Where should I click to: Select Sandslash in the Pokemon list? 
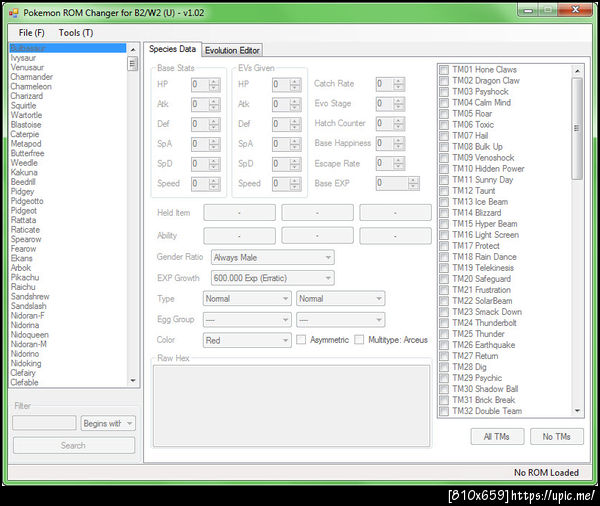pyautogui.click(x=67, y=306)
